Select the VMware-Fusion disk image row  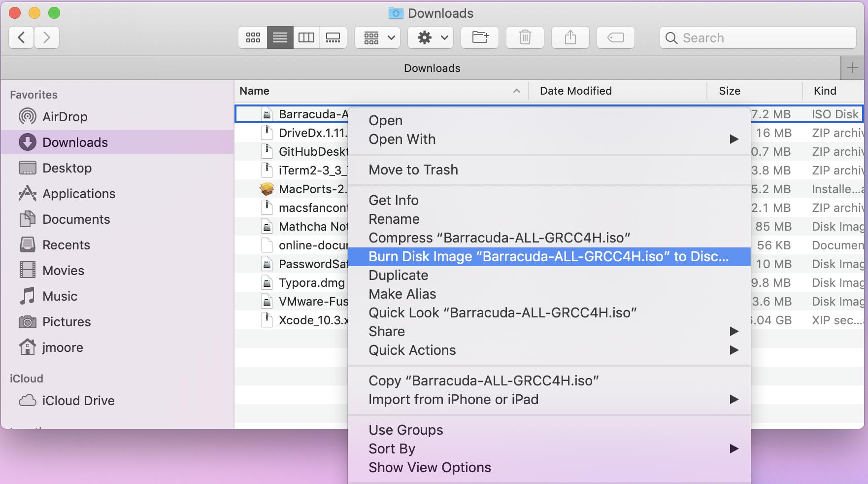(292, 302)
